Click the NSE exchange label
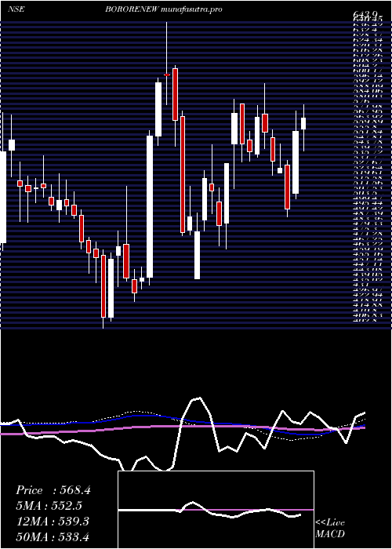The image size is (392, 549). [16, 9]
